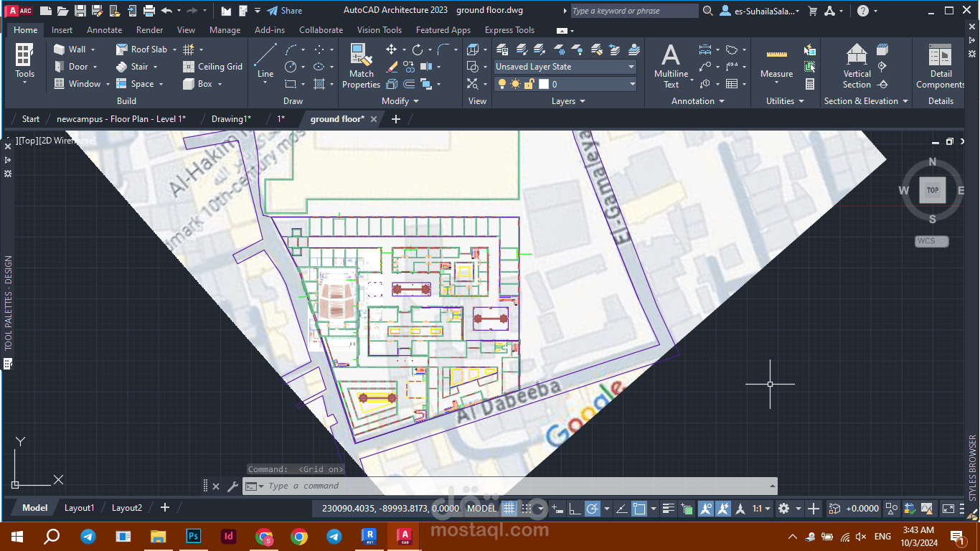The width and height of the screenshot is (980, 551).
Task: Open Photoshop from the Windows taskbar
Action: pos(193,536)
